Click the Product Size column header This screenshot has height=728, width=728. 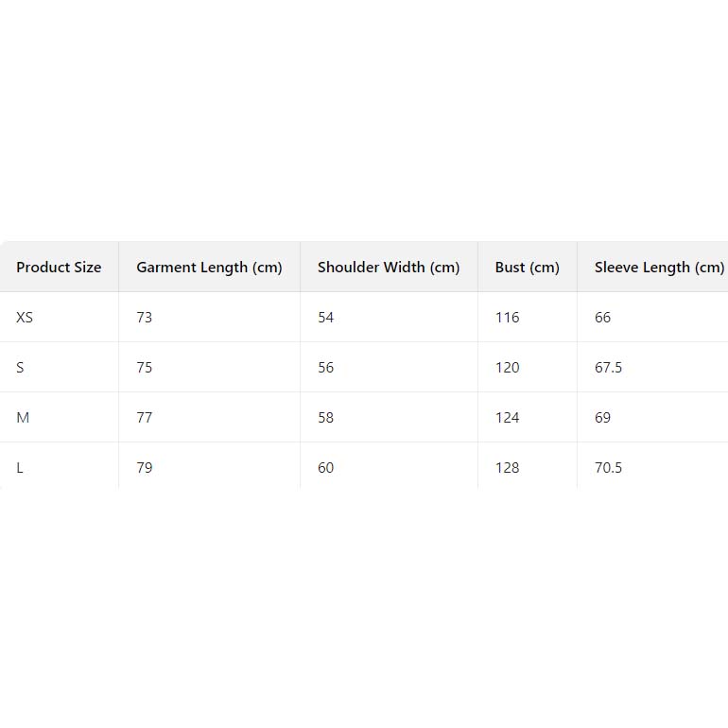pyautogui.click(x=59, y=268)
